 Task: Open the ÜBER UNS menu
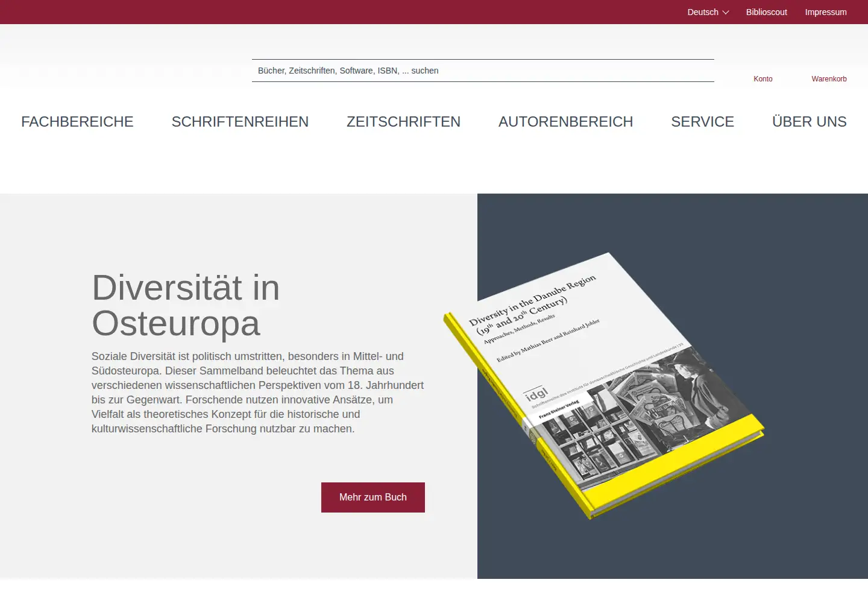pos(809,122)
